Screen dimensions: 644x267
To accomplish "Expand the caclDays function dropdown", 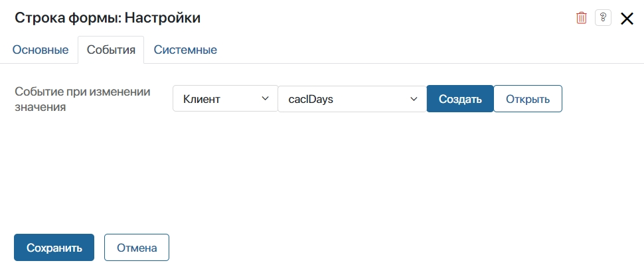I will [352, 98].
